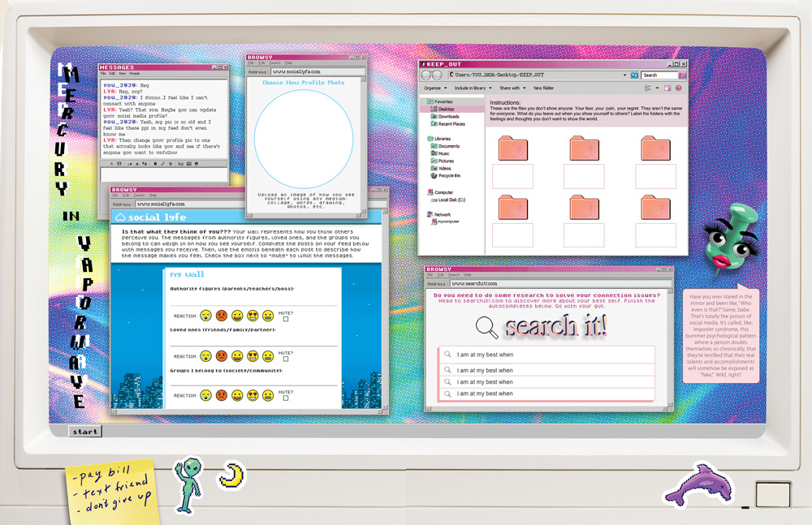Image resolution: width=812 pixels, height=525 pixels.
Task: Select Recent Places in sidebar
Action: 448,124
